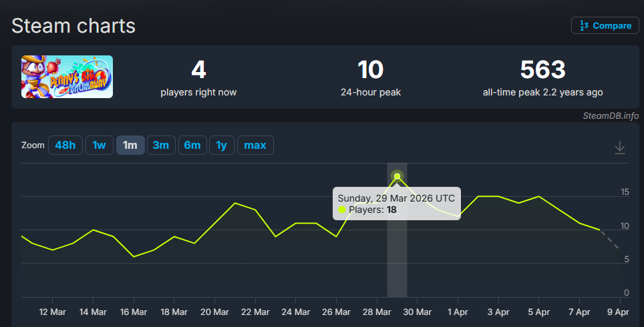Screen dimensions: 644x327
Task: Click 'all-time peak 2.2 years ago' label
Action: [x=542, y=92]
